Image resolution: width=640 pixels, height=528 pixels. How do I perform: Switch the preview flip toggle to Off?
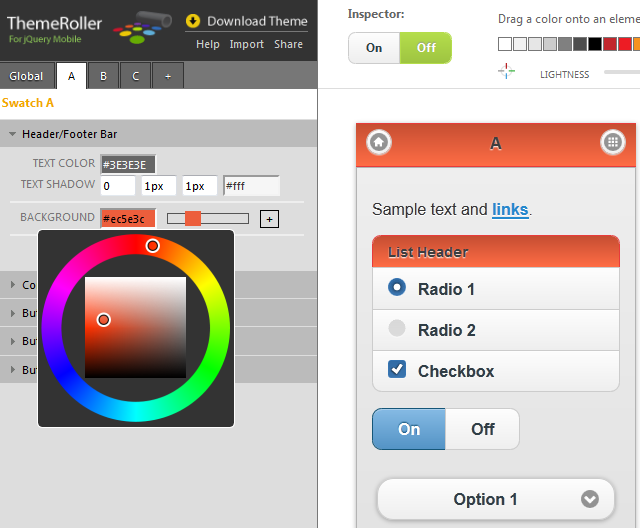tap(483, 429)
